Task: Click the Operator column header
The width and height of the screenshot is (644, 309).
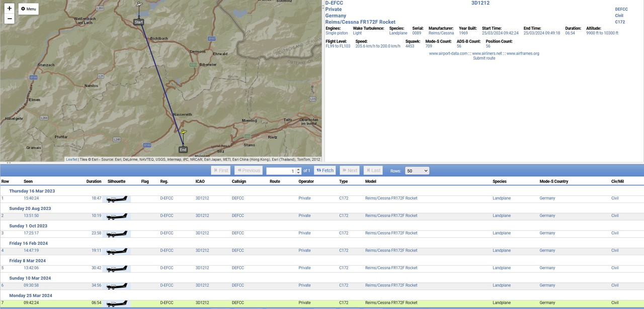Action: [306, 181]
